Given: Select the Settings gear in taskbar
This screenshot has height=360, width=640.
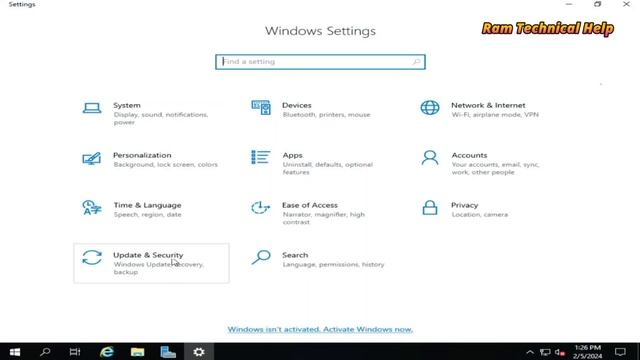Looking at the screenshot, I should point(199,352).
